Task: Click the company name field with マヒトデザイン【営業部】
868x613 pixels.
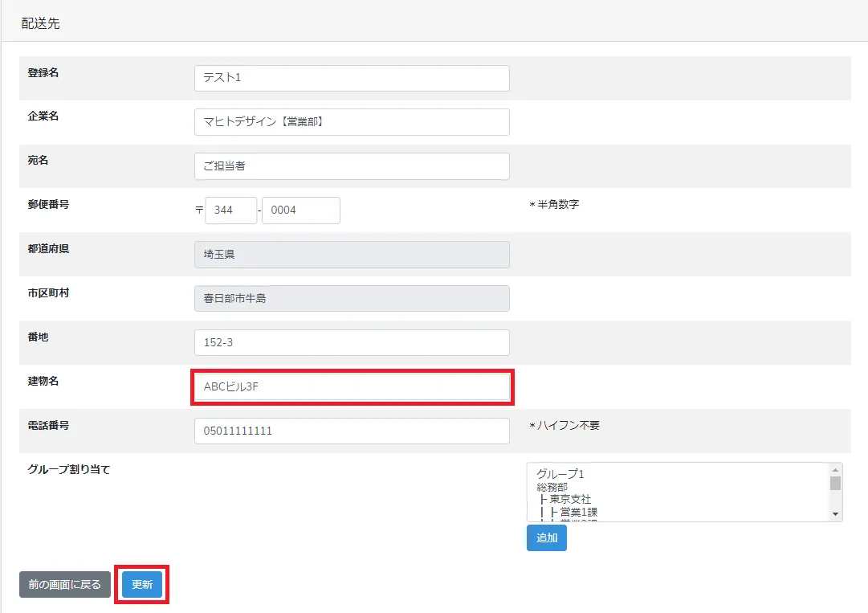Action: click(352, 121)
